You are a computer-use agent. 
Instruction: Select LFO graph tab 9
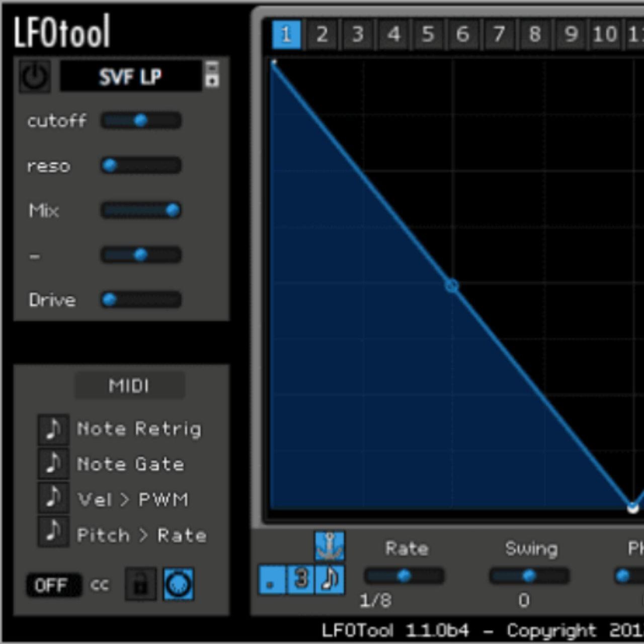coord(570,34)
